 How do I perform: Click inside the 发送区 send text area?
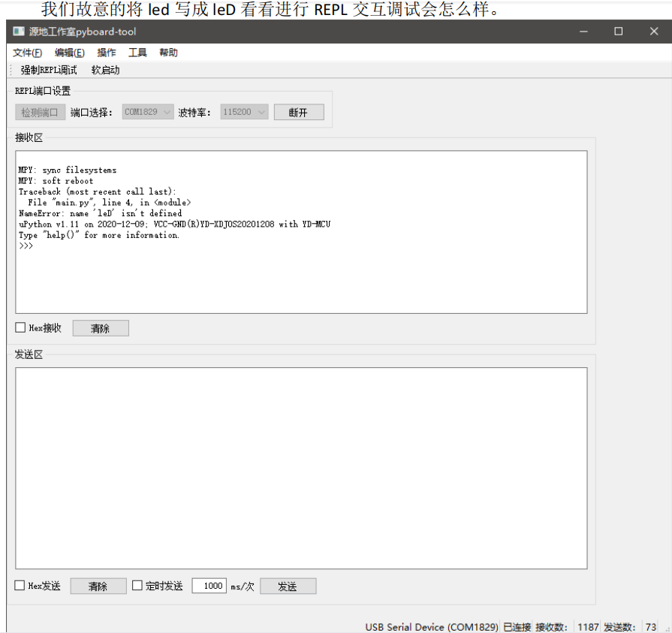point(301,468)
